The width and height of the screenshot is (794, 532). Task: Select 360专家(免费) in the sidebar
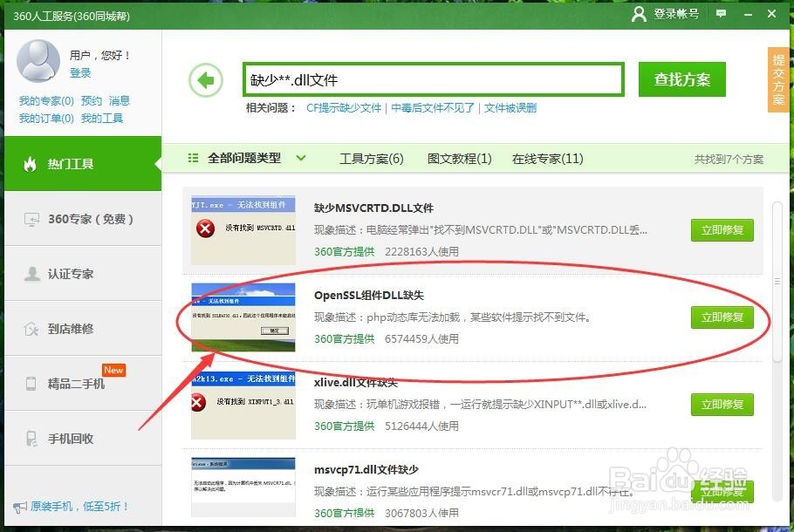[83, 219]
